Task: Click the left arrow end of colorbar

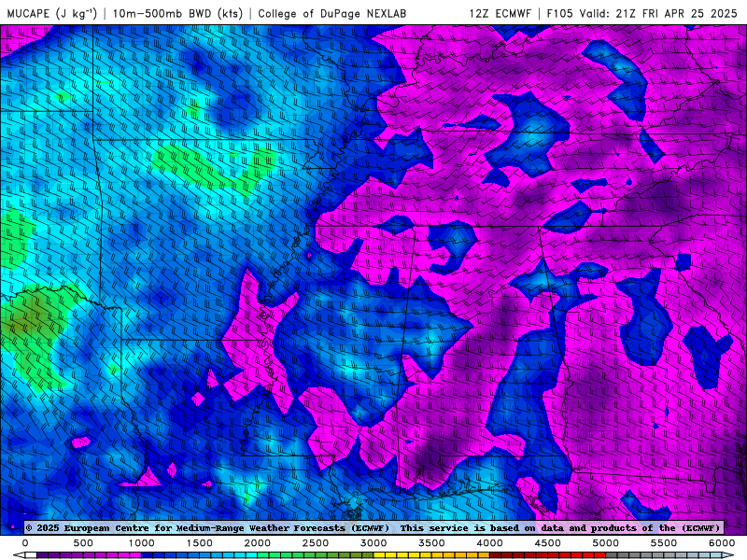Action: click(x=19, y=555)
